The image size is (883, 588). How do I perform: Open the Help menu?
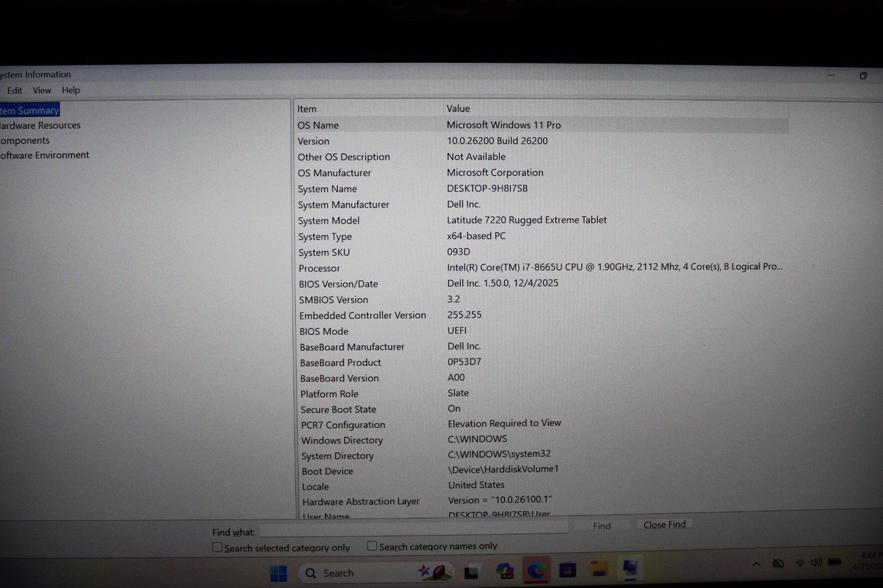71,90
